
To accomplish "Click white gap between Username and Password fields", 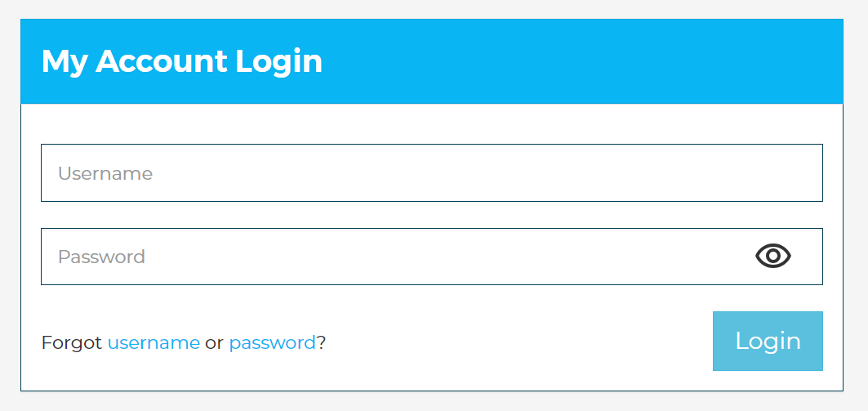I will click(432, 215).
